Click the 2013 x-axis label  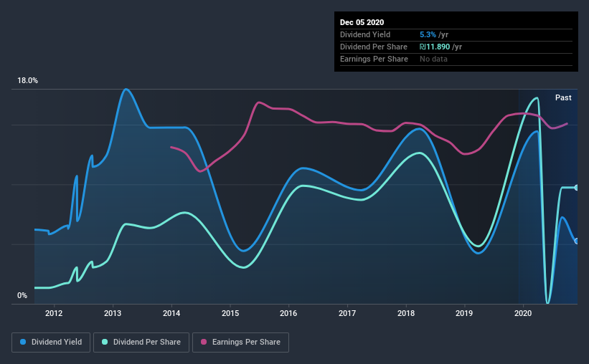click(x=113, y=313)
